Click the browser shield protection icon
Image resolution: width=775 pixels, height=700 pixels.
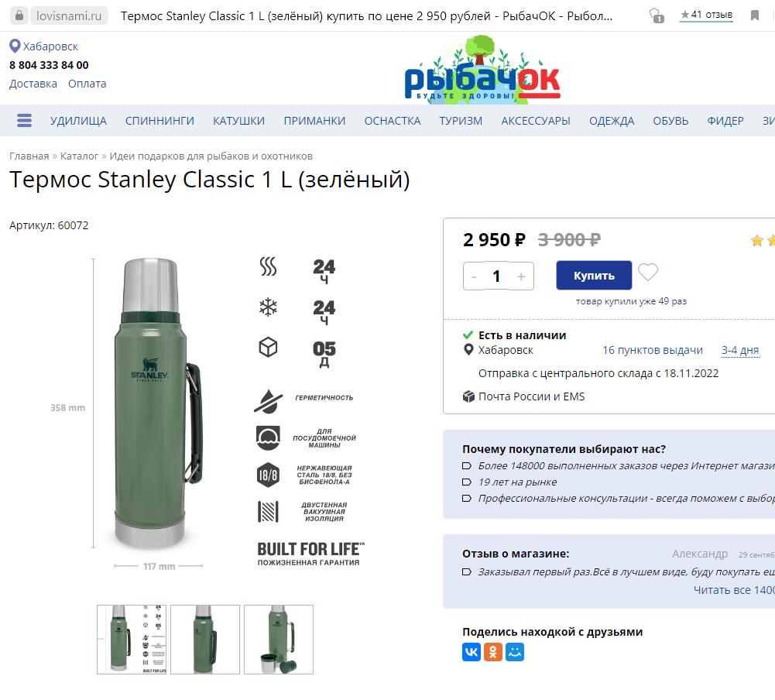pyautogui.click(x=656, y=15)
